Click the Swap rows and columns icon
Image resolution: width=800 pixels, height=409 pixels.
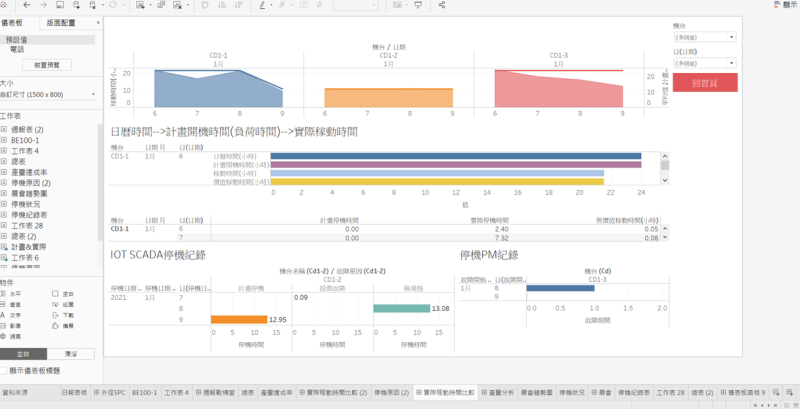205,5
